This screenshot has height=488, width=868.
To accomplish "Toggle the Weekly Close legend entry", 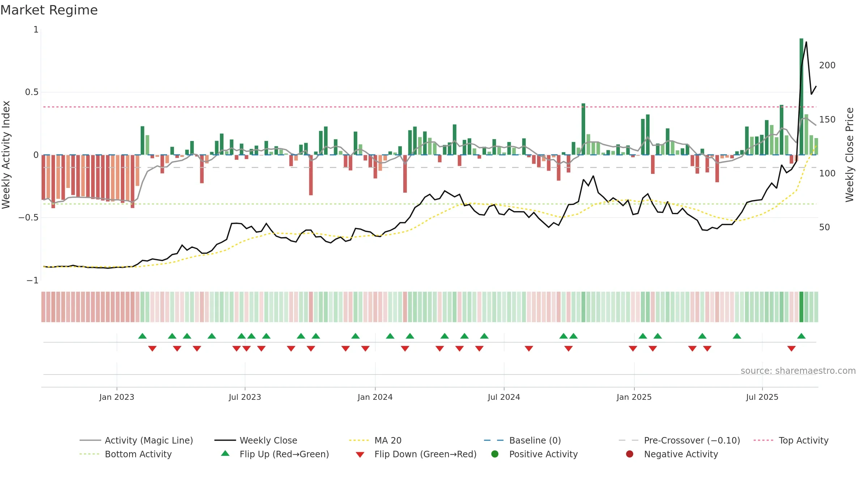I will [256, 440].
